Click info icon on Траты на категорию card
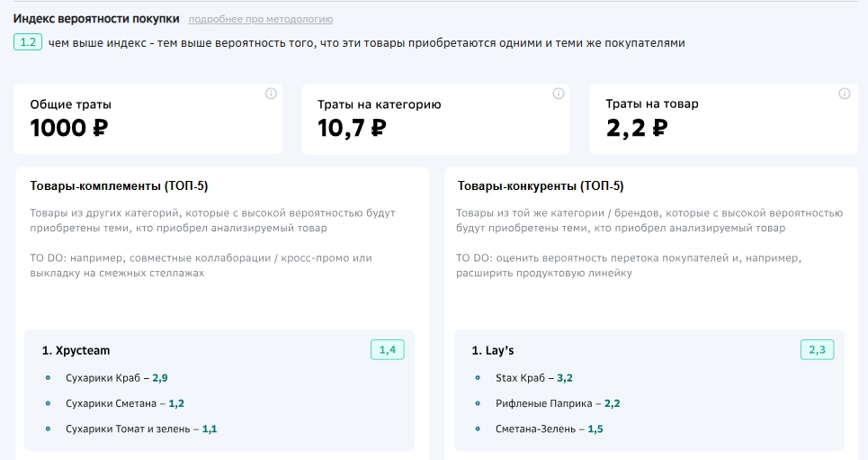Image resolution: width=868 pixels, height=460 pixels. (558, 94)
